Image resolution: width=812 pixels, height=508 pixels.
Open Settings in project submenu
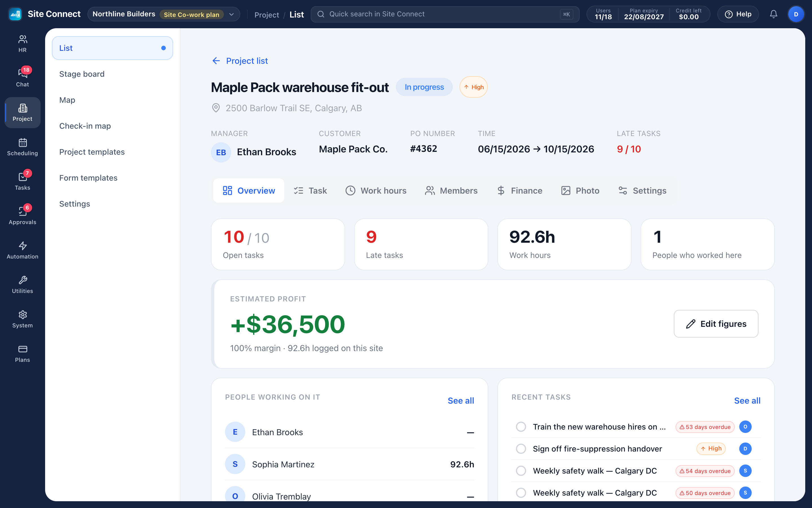pyautogui.click(x=112, y=204)
